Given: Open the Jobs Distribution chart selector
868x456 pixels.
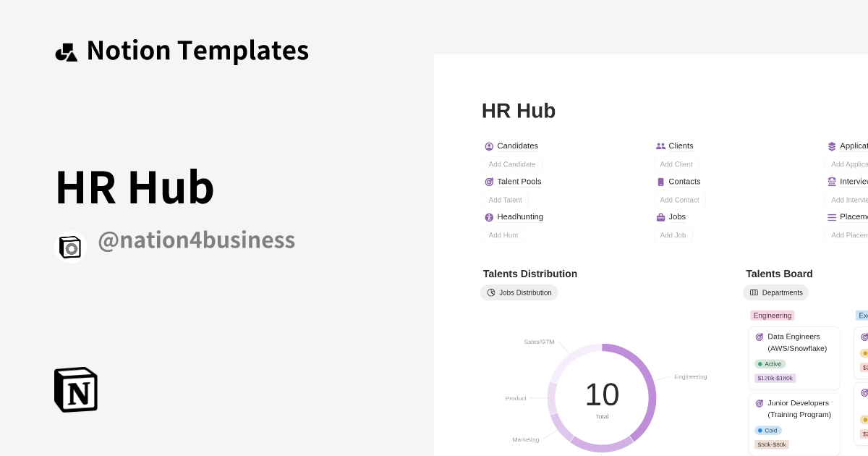Looking at the screenshot, I should [x=519, y=292].
